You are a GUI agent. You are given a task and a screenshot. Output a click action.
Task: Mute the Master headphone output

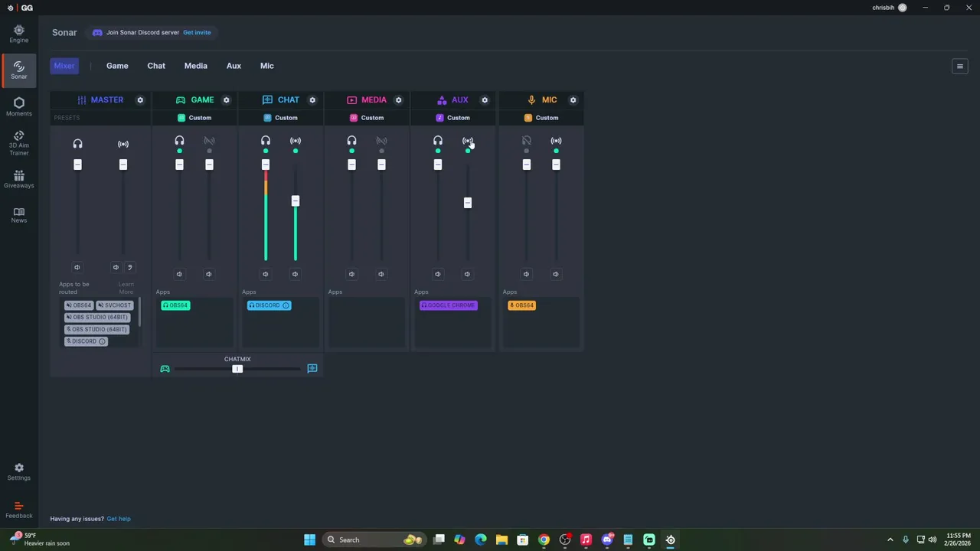coord(77,267)
